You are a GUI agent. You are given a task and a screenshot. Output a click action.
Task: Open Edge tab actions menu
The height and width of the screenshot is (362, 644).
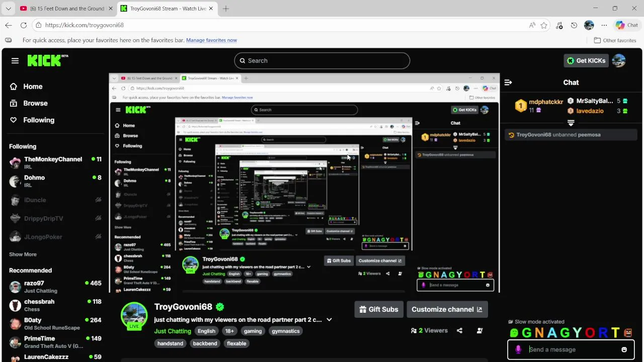click(x=8, y=9)
